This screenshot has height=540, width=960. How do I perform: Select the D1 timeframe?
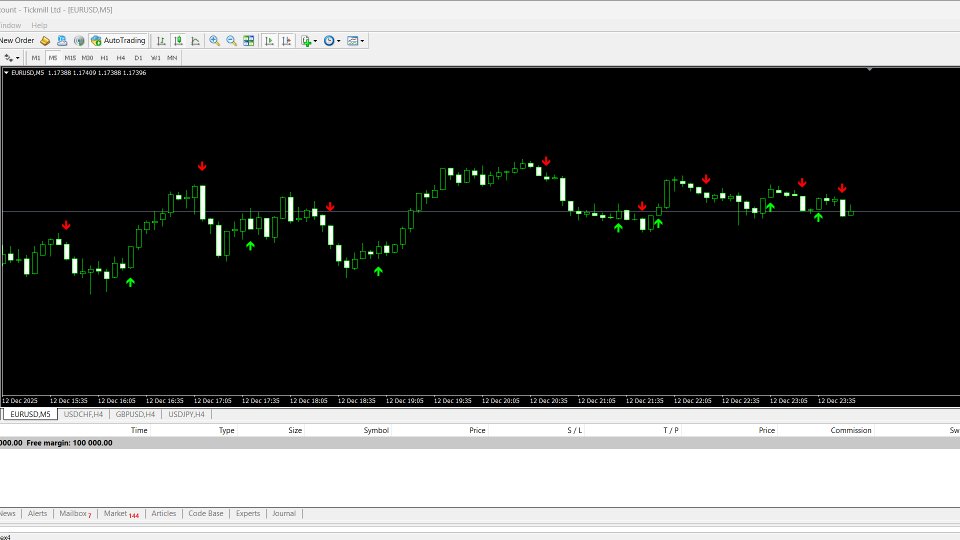[x=138, y=58]
